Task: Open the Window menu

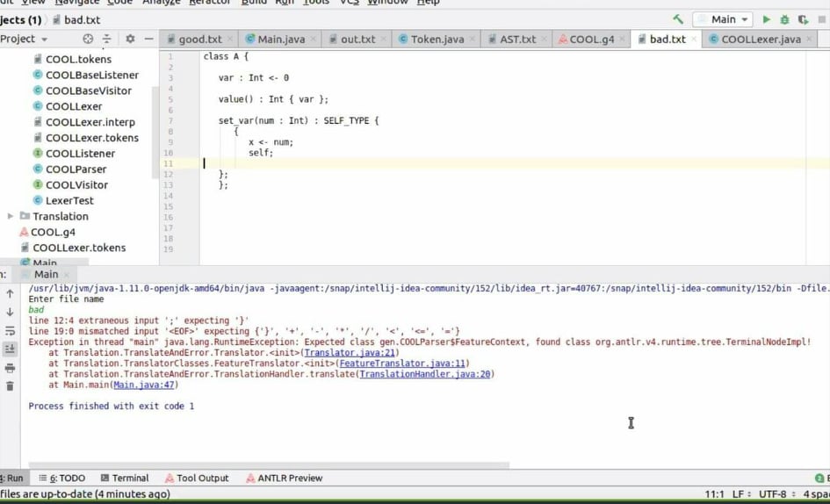Action: [387, 2]
